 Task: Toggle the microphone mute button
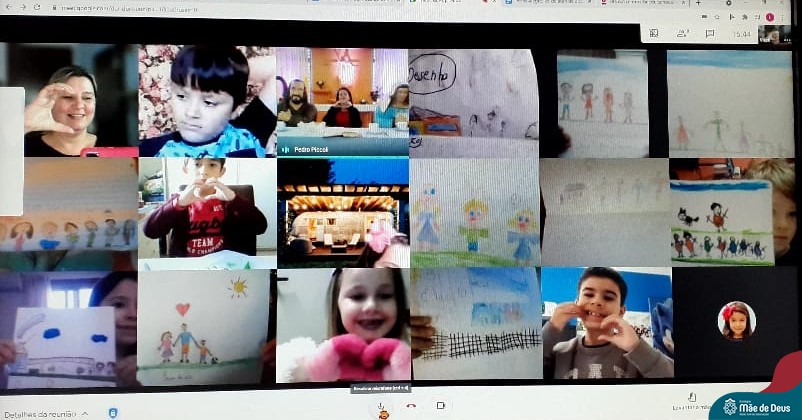[x=381, y=405]
